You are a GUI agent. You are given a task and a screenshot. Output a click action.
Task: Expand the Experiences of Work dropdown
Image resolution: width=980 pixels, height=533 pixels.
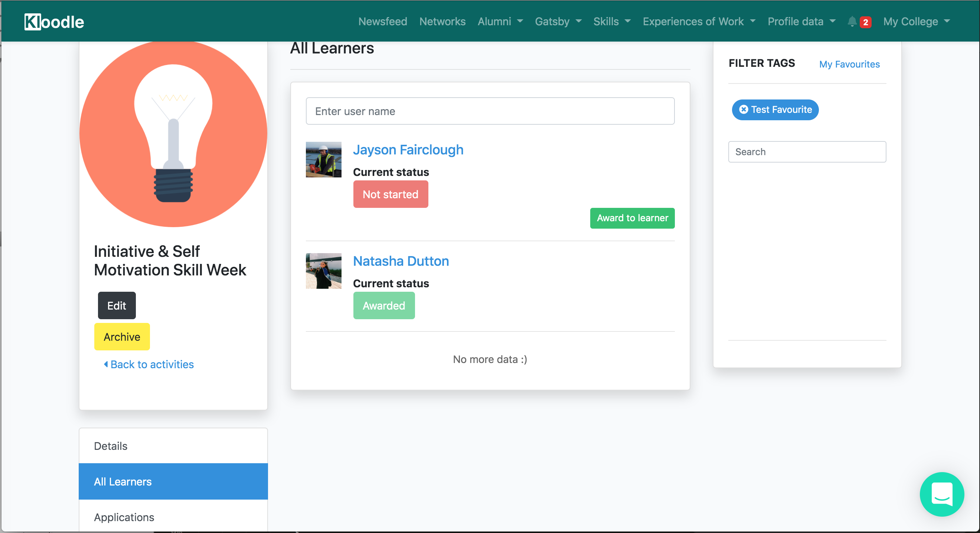[699, 22]
